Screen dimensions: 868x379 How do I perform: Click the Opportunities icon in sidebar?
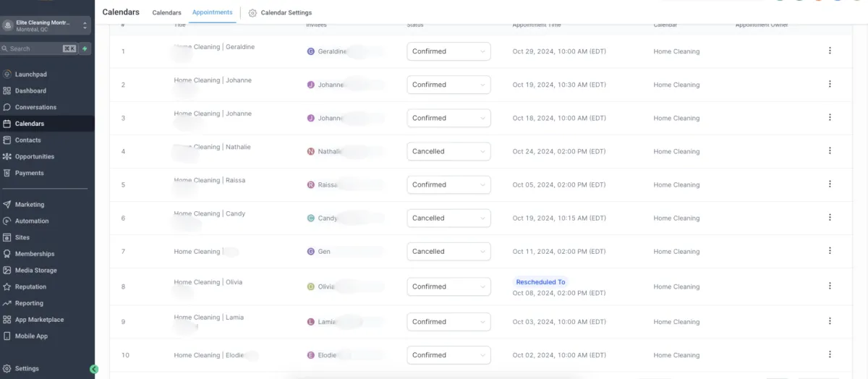7,157
